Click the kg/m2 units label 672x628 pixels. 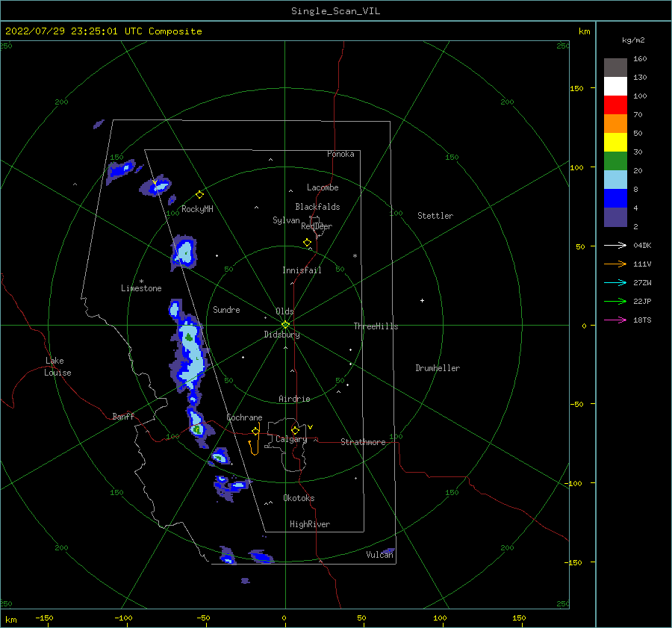tap(633, 40)
